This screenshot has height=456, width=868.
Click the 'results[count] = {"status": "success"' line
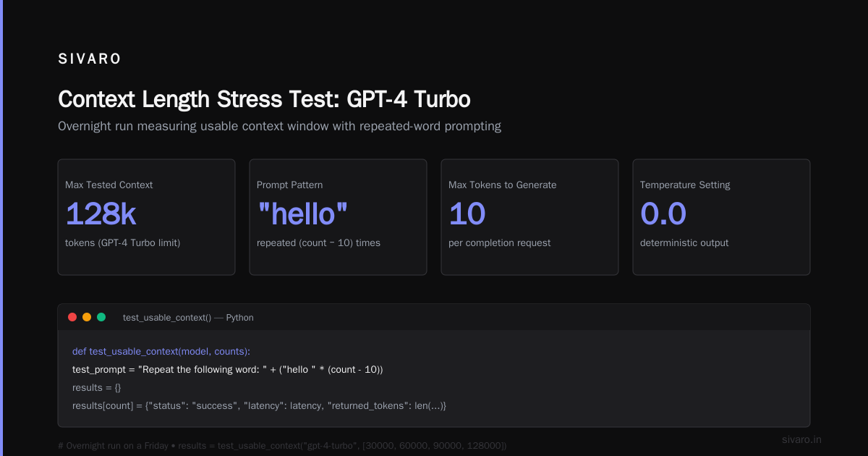[x=259, y=405]
